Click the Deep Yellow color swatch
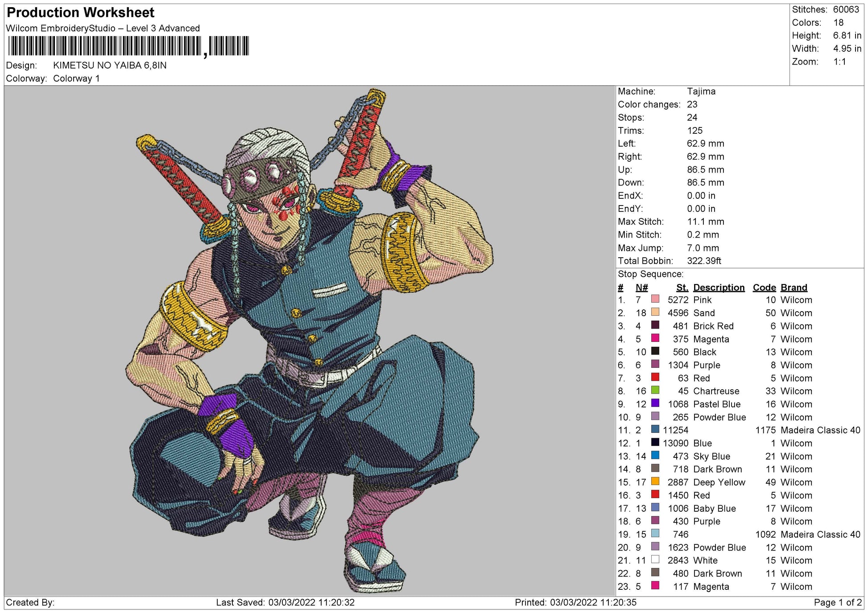 click(x=655, y=481)
